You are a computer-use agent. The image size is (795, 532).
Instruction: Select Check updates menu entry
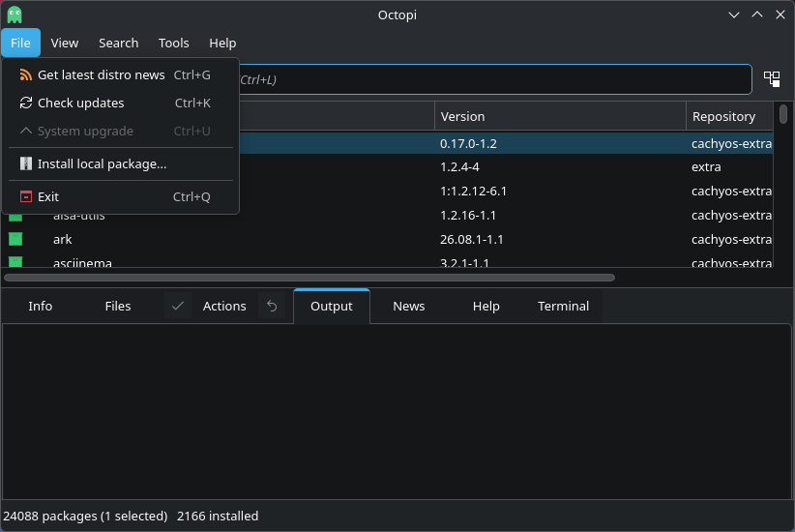121,103
